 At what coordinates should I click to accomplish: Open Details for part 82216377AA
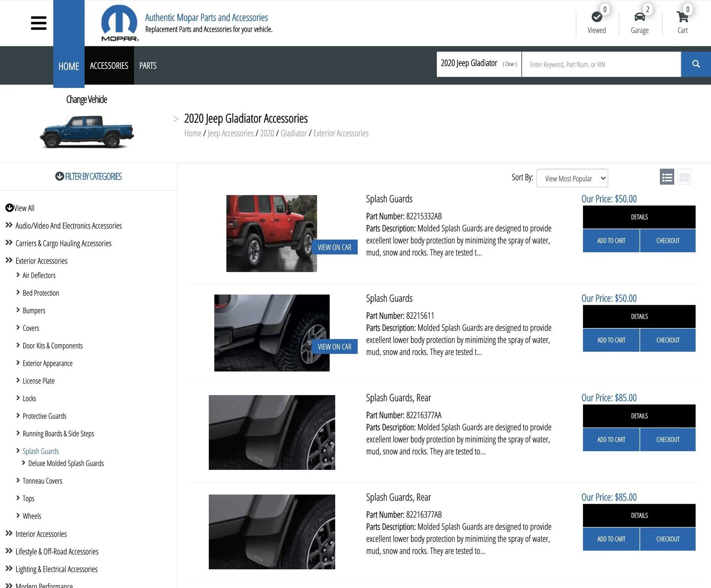639,416
